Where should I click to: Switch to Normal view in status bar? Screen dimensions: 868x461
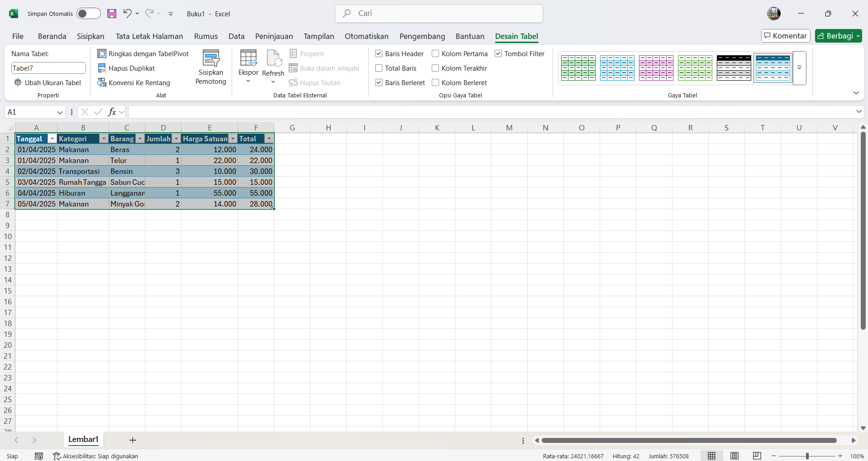[711, 456]
